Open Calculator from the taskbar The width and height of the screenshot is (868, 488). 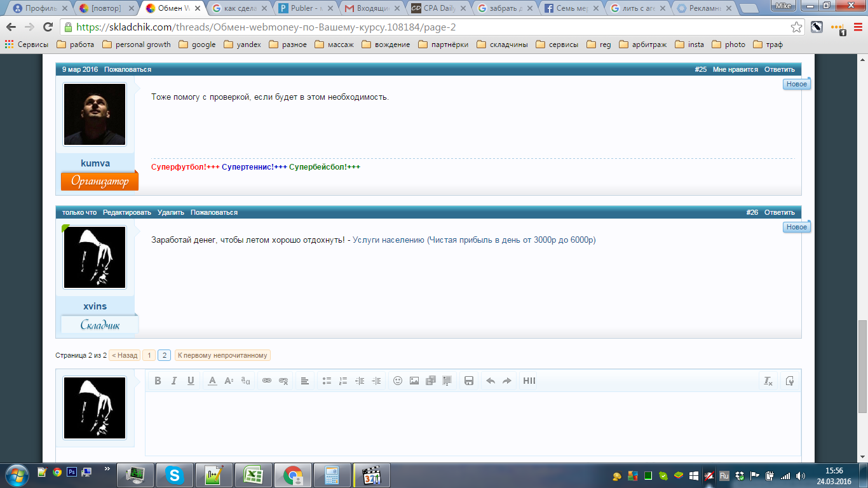click(331, 475)
